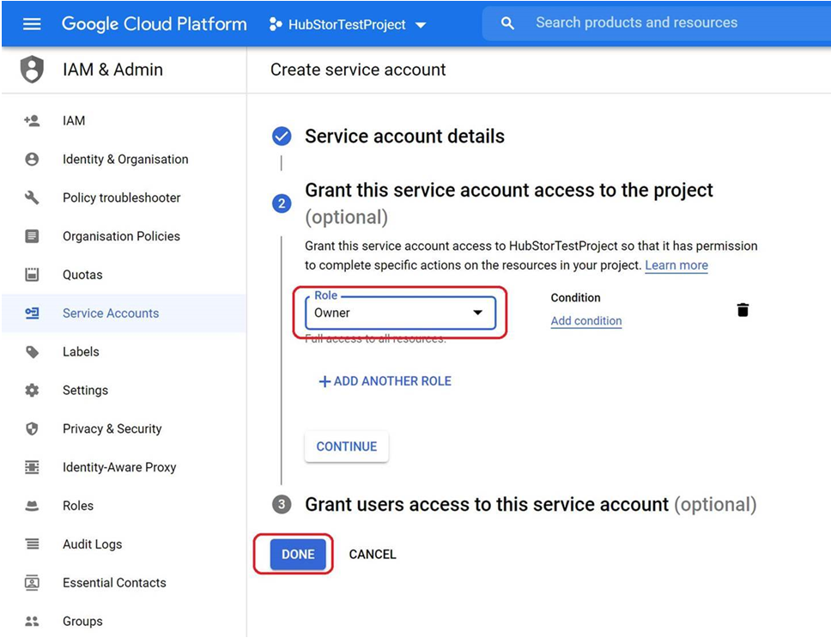This screenshot has height=644, width=831.
Task: Delete the Owner role with trash icon
Action: pyautogui.click(x=743, y=310)
